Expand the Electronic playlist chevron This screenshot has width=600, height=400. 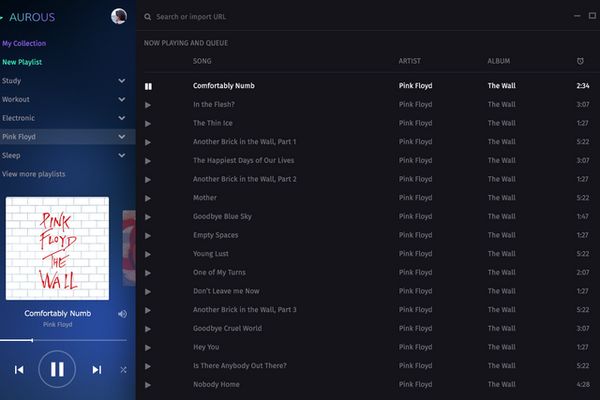122,118
